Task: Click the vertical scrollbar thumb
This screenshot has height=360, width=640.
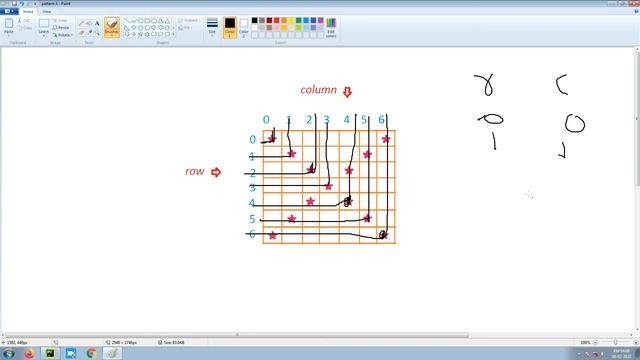Action: click(637, 118)
